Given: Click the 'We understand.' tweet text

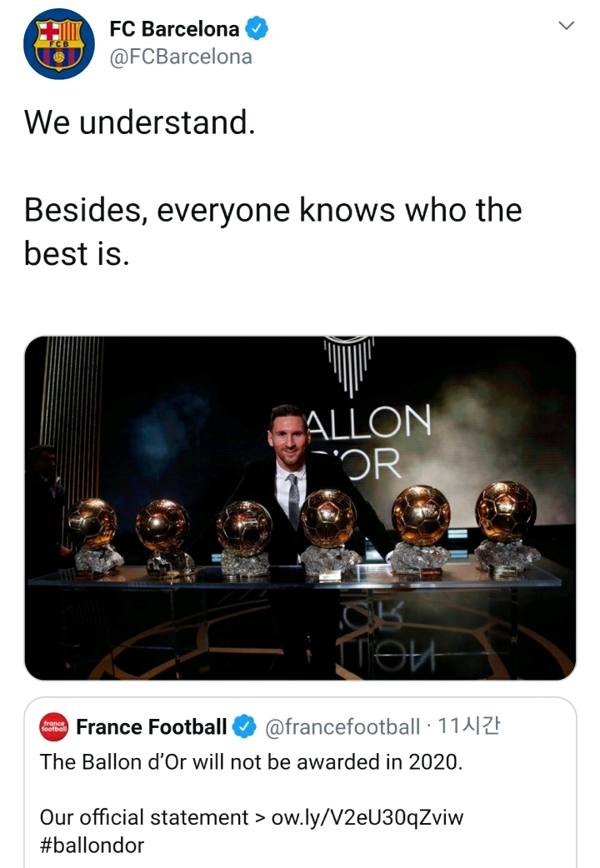Looking at the screenshot, I should tap(139, 123).
